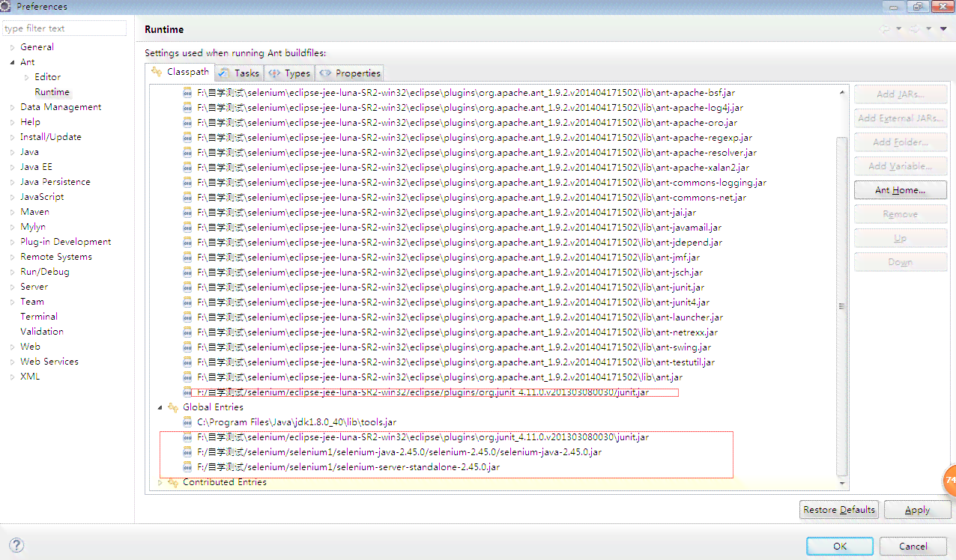This screenshot has width=956, height=560.
Task: Click jar icon of ant-swing.jar entry
Action: tap(187, 347)
